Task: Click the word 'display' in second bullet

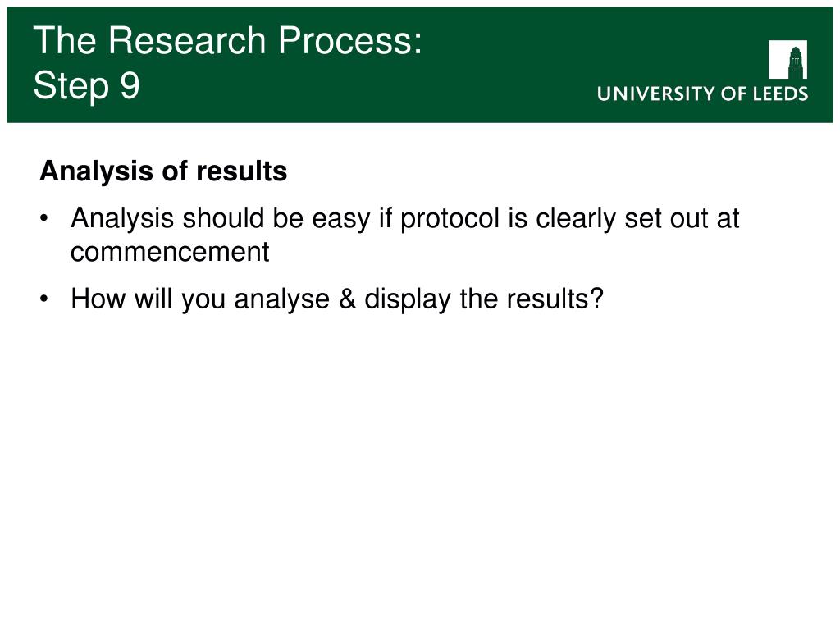Action: 408,299
